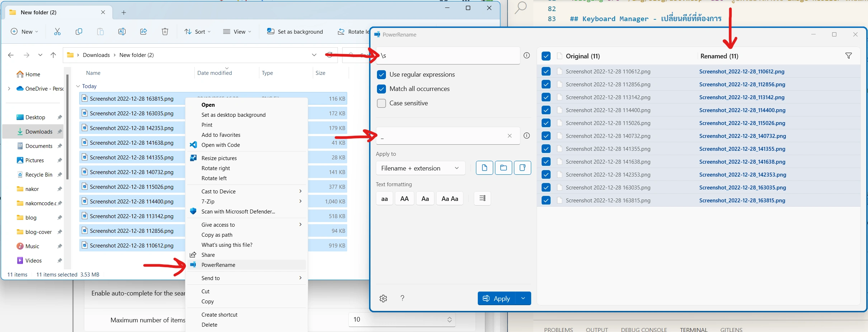The height and width of the screenshot is (332, 868).
Task: Open Downloads in the navigation pane
Action: [x=33, y=131]
